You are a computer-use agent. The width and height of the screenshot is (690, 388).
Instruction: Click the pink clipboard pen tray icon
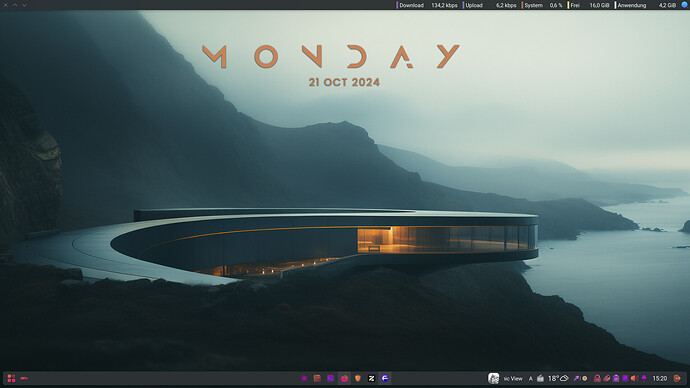click(607, 378)
